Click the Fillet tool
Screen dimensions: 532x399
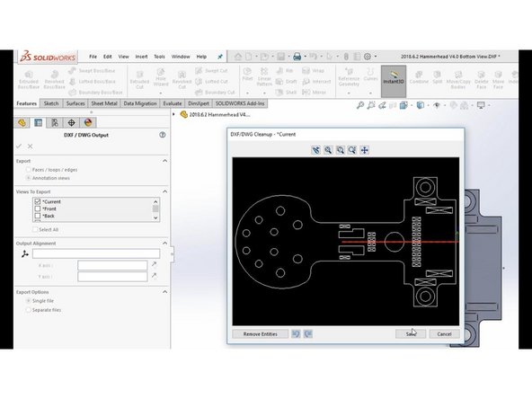coord(247,75)
